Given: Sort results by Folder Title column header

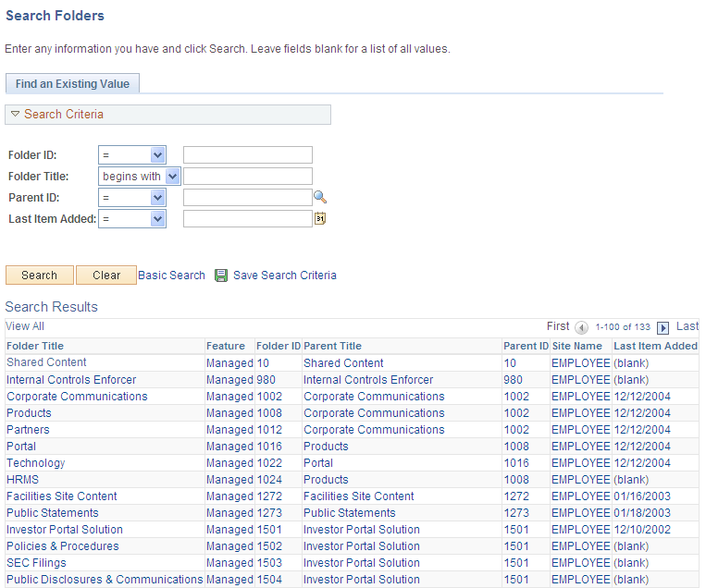Looking at the screenshot, I should coord(35,346).
